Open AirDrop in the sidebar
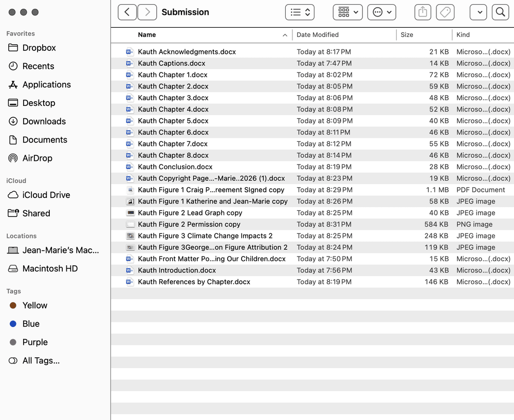514x420 pixels. pyautogui.click(x=37, y=158)
